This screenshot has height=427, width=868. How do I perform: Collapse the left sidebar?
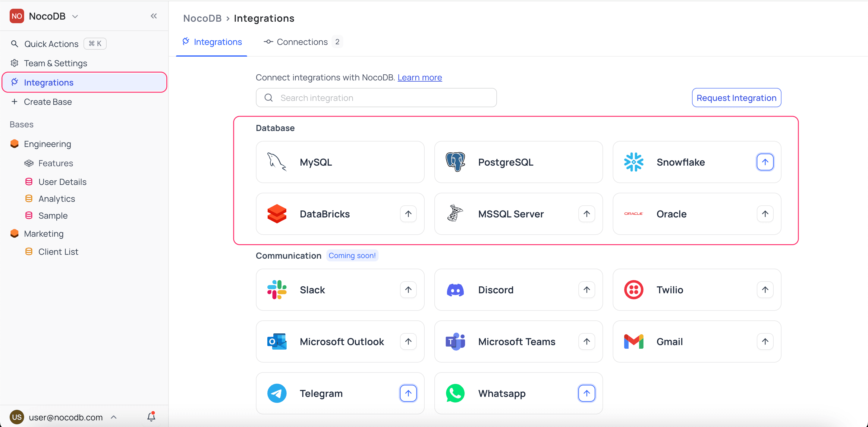(x=154, y=16)
